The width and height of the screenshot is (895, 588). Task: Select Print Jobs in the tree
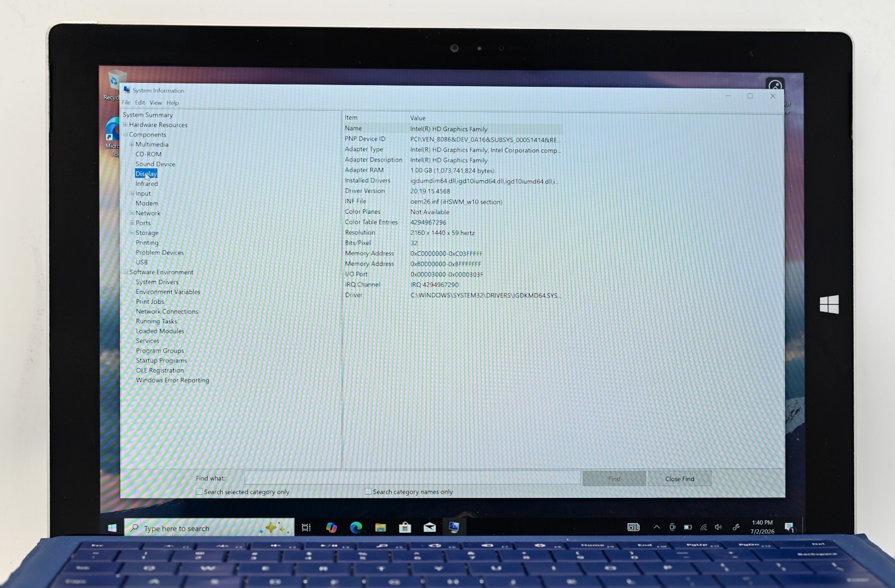(x=150, y=302)
